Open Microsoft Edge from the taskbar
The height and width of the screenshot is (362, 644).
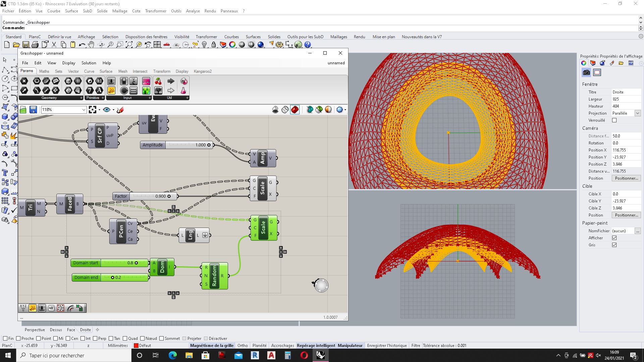(x=173, y=355)
